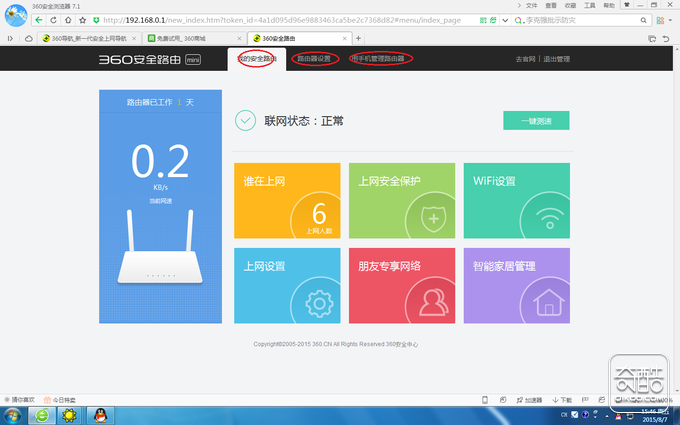This screenshot has height=425, width=680.
Task: Open the 路由器设置 navigation tab
Action: point(314,59)
